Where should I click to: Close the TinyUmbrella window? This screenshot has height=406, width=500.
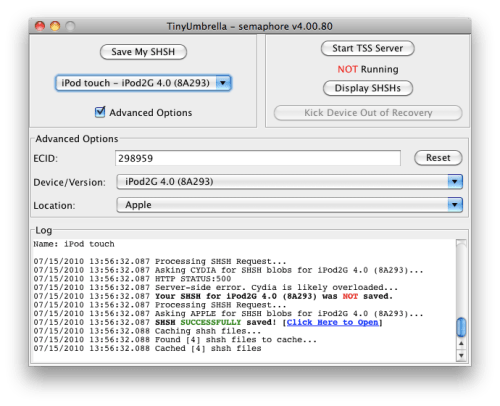40,26
